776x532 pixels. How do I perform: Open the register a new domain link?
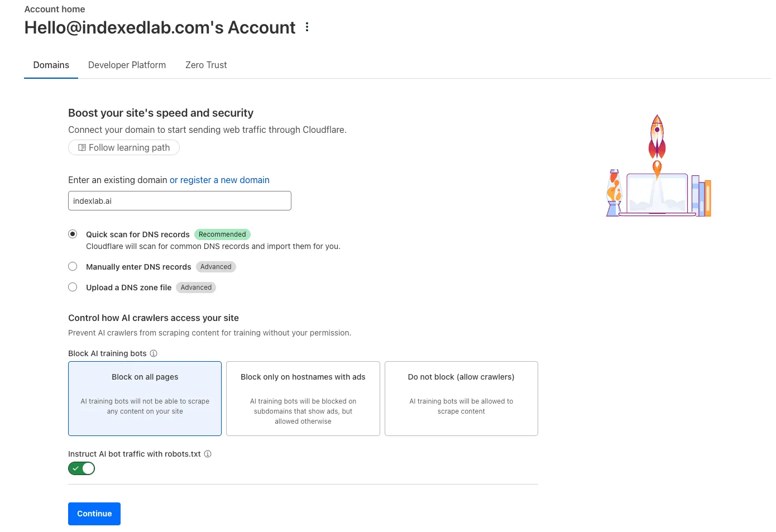tap(219, 180)
